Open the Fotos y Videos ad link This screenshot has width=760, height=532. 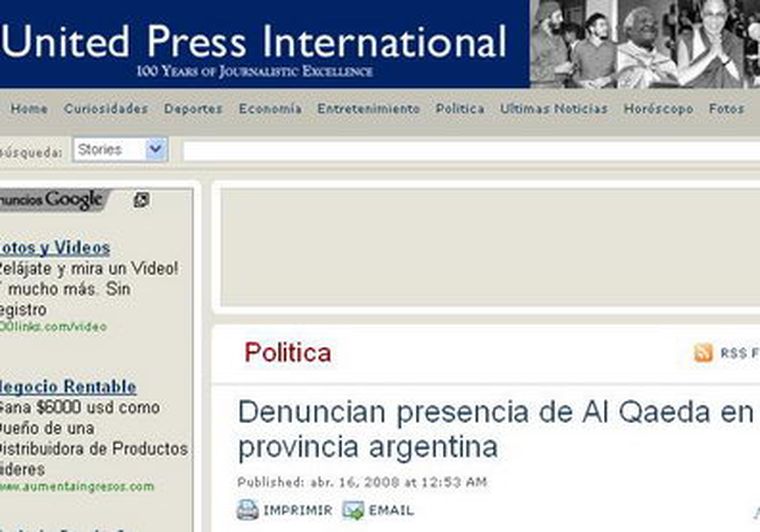click(x=54, y=248)
